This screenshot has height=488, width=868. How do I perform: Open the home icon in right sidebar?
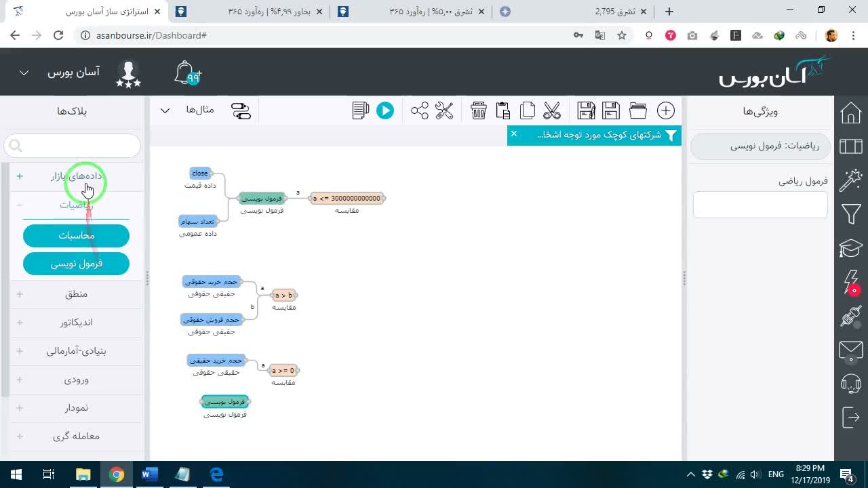click(x=851, y=113)
